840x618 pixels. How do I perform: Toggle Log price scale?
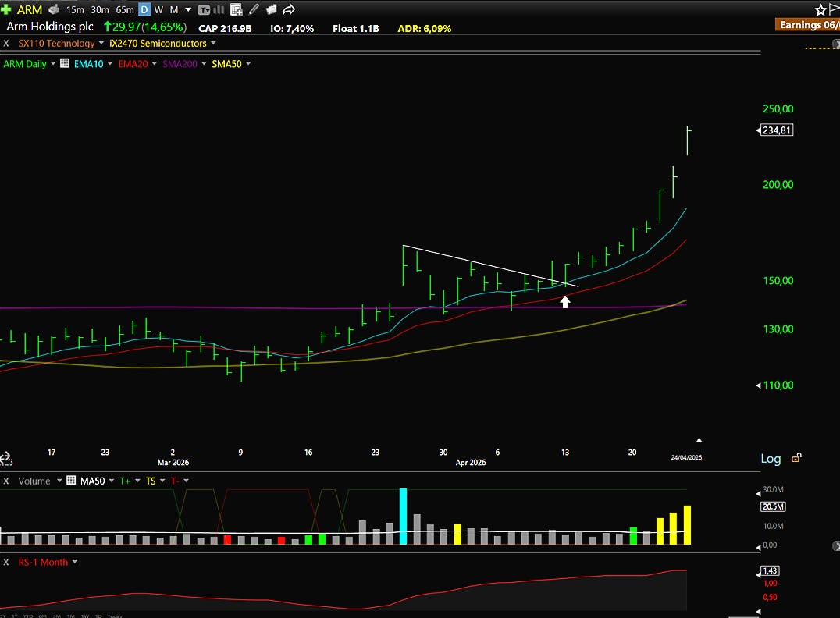pyautogui.click(x=771, y=458)
